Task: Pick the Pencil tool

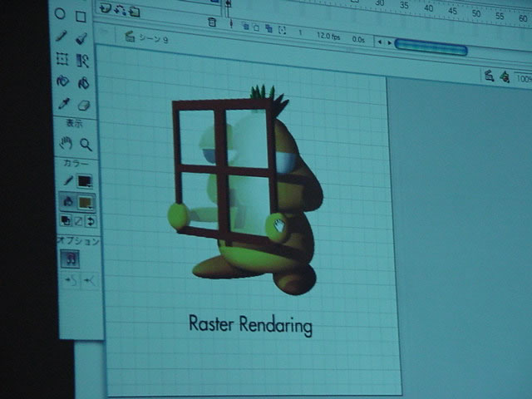Action: tap(62, 37)
